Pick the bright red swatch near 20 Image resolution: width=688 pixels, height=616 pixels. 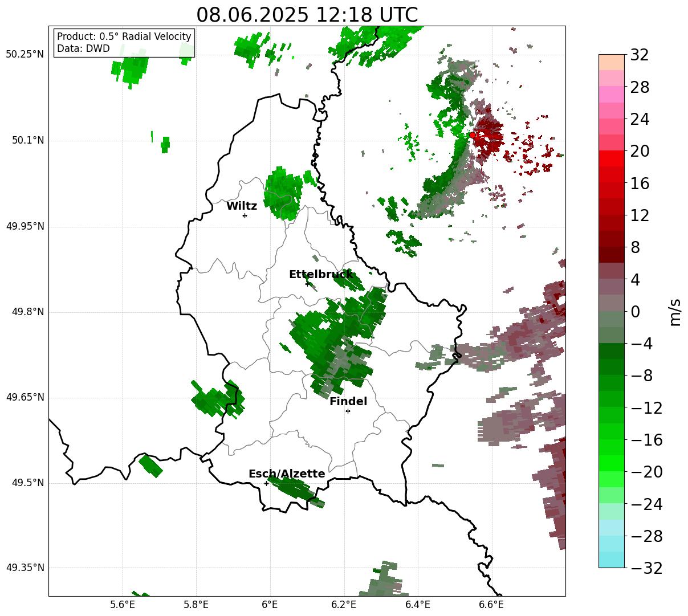click(x=611, y=158)
